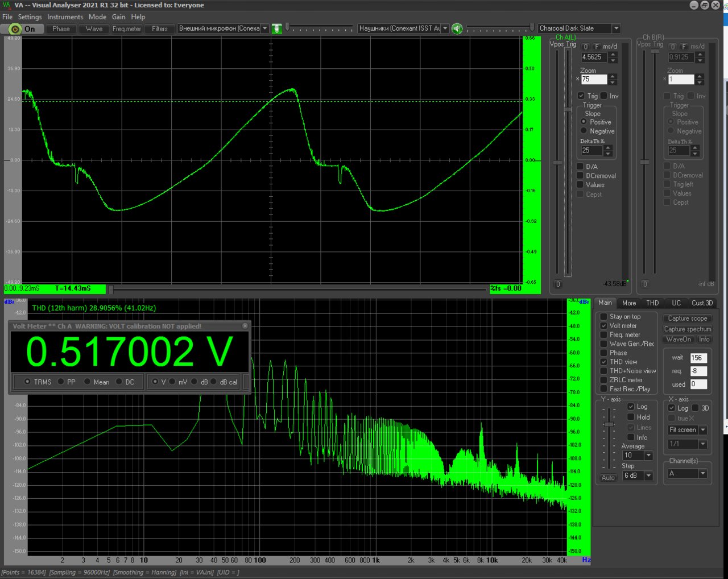Expand the Charcoal Dark Slate theme dropdown

click(616, 28)
